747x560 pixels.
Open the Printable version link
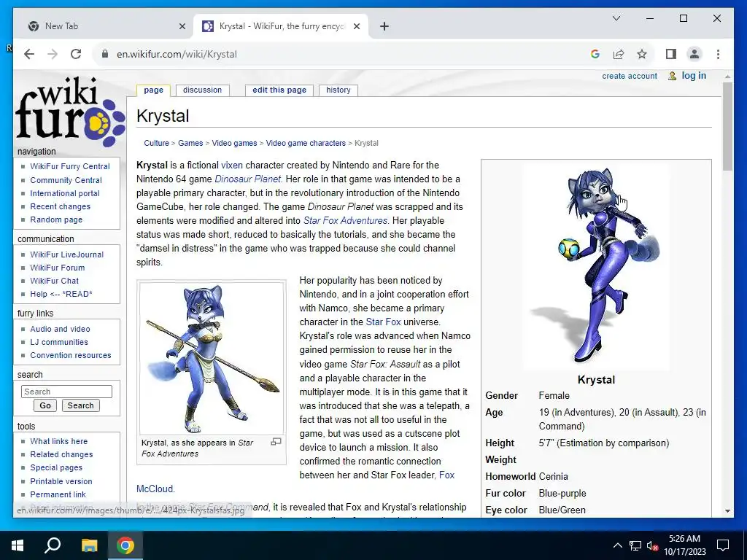pyautogui.click(x=61, y=481)
